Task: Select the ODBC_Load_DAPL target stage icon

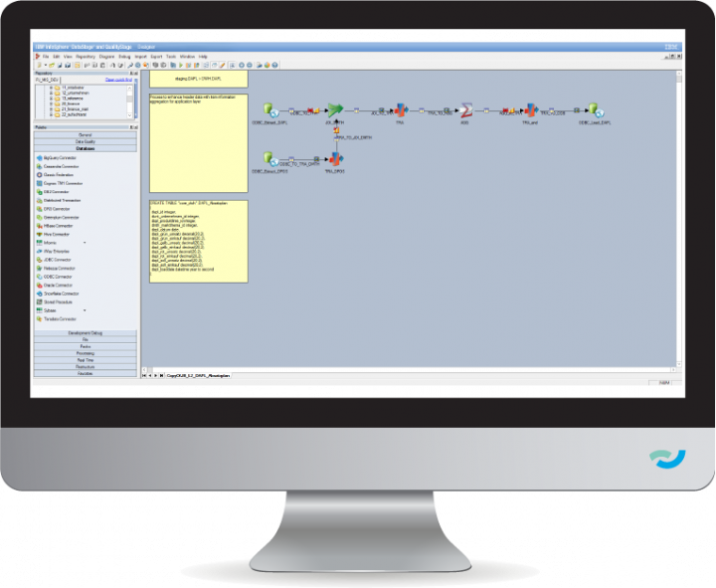Action: (596, 110)
